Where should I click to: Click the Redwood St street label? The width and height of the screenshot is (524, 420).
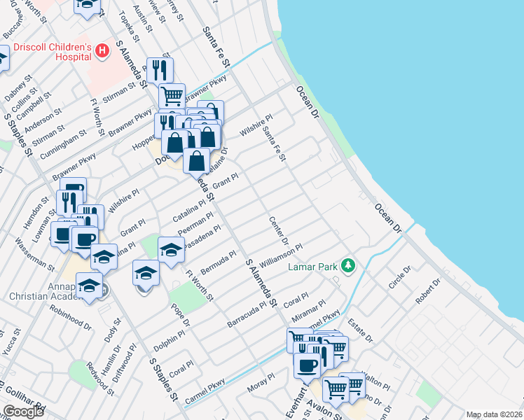coord(101,379)
